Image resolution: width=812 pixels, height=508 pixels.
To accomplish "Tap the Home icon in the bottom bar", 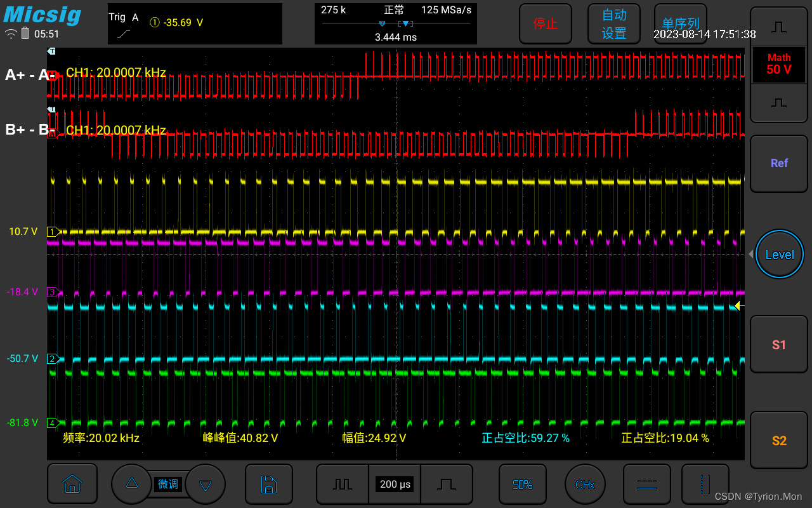I will point(72,484).
